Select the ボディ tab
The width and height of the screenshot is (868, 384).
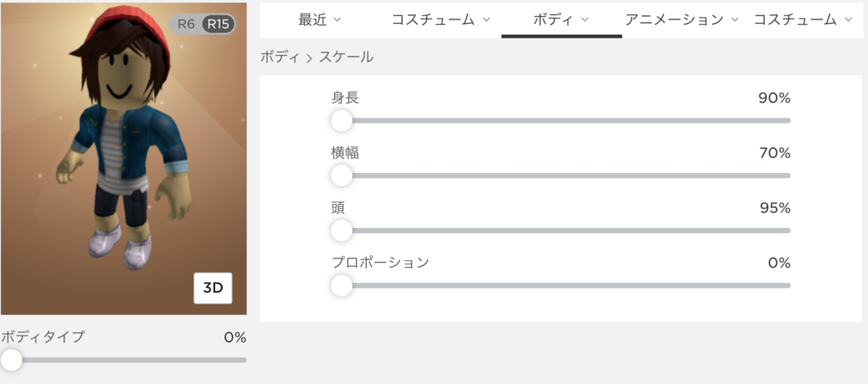tap(561, 19)
